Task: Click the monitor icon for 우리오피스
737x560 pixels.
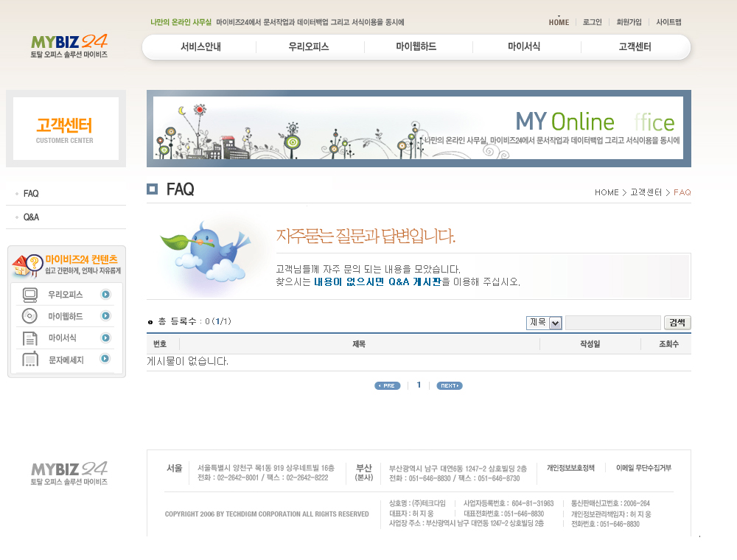Action: click(30, 295)
